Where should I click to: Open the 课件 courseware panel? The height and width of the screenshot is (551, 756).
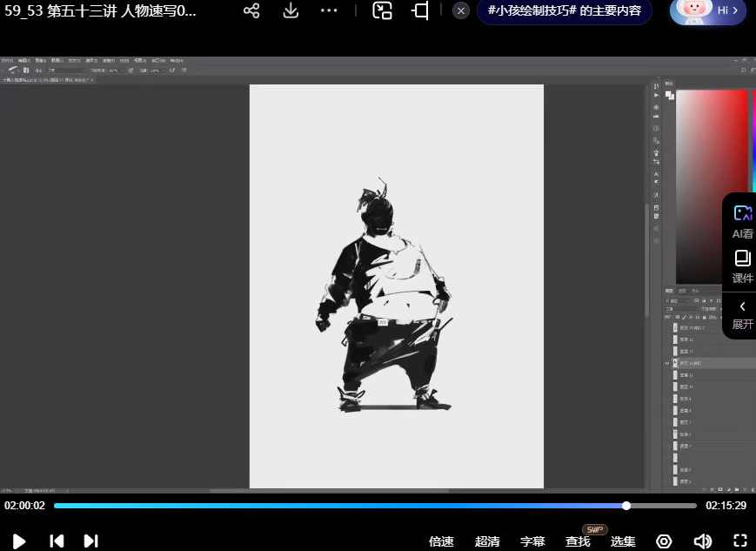pyautogui.click(x=742, y=266)
